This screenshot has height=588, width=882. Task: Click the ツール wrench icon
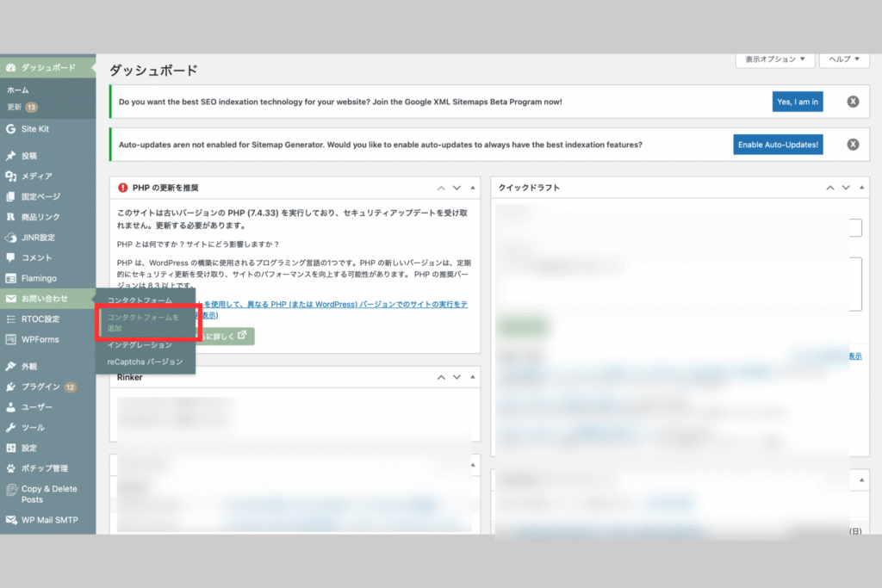coord(10,427)
